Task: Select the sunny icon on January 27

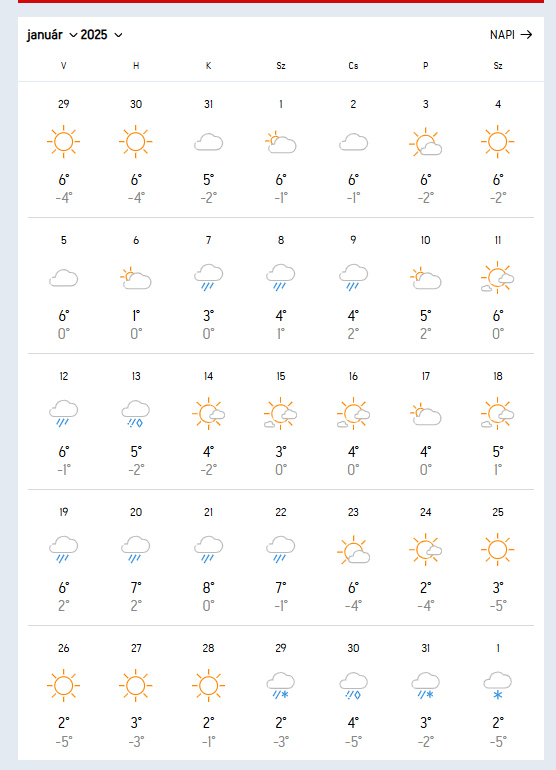Action: (x=136, y=686)
